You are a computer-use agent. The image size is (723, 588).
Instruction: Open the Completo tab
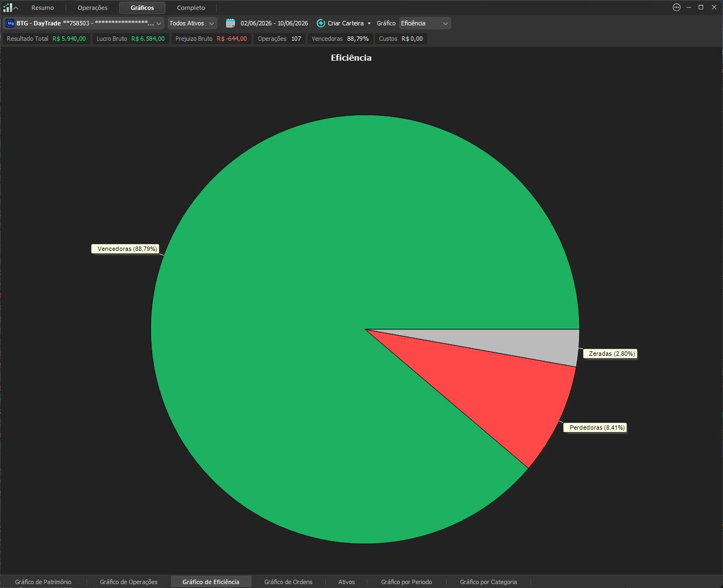191,8
